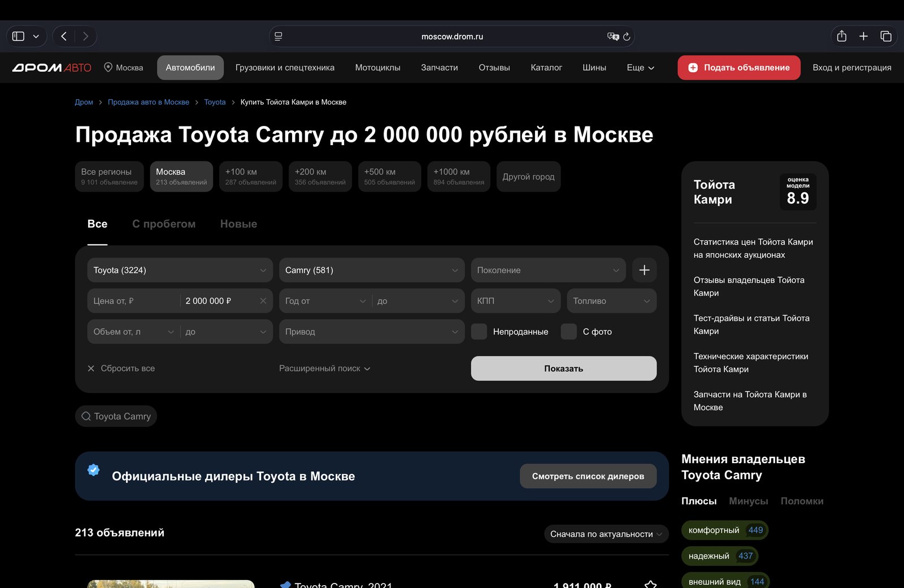Expand Расширенный поиск
The width and height of the screenshot is (904, 588).
(325, 368)
